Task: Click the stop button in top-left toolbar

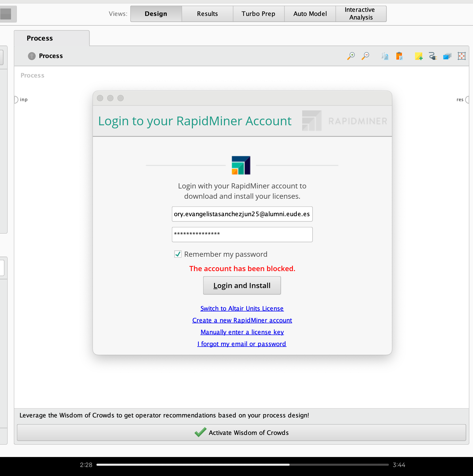Action: (6, 14)
